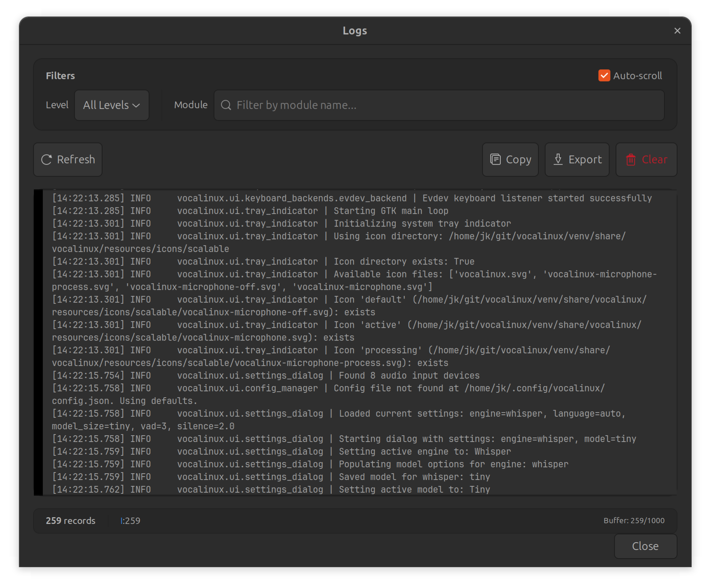Click the red trash can icon
This screenshot has width=710, height=588.
point(631,159)
